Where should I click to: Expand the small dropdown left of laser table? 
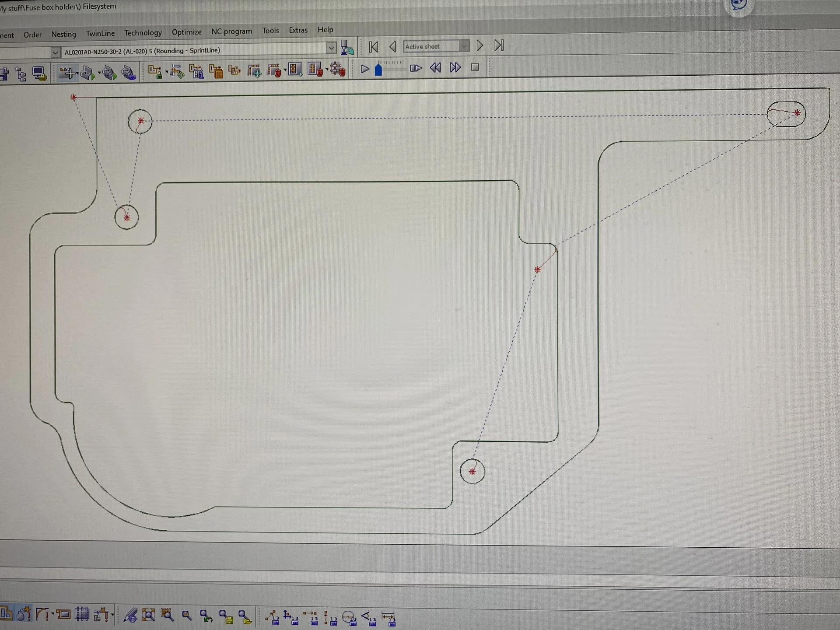tap(55, 52)
